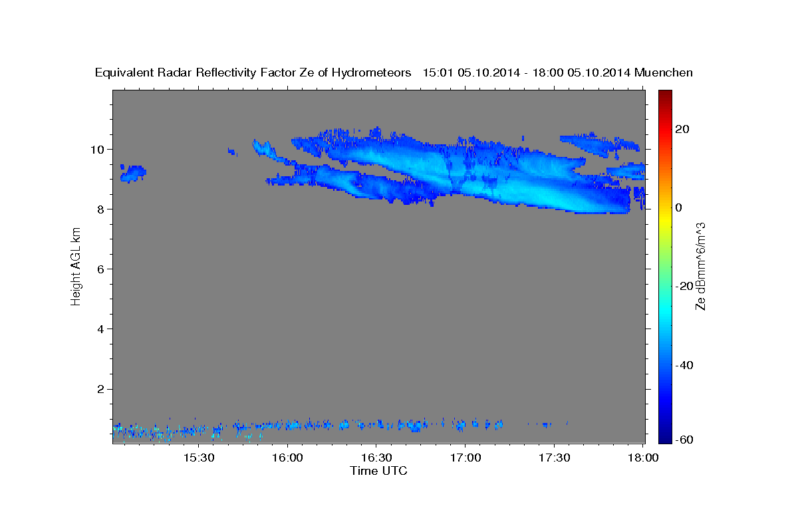The height and width of the screenshot is (532, 798).
Task: Click the colorbar label -60
Action: (684, 440)
